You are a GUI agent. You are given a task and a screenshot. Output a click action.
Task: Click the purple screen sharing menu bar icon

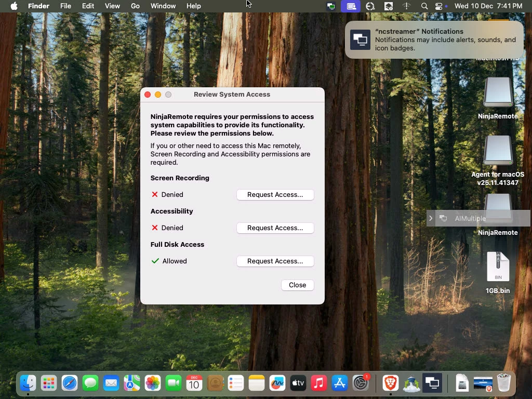351,6
